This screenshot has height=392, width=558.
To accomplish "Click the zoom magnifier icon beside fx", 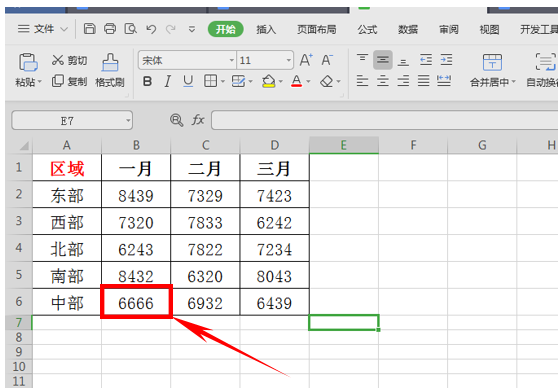I will pos(177,120).
